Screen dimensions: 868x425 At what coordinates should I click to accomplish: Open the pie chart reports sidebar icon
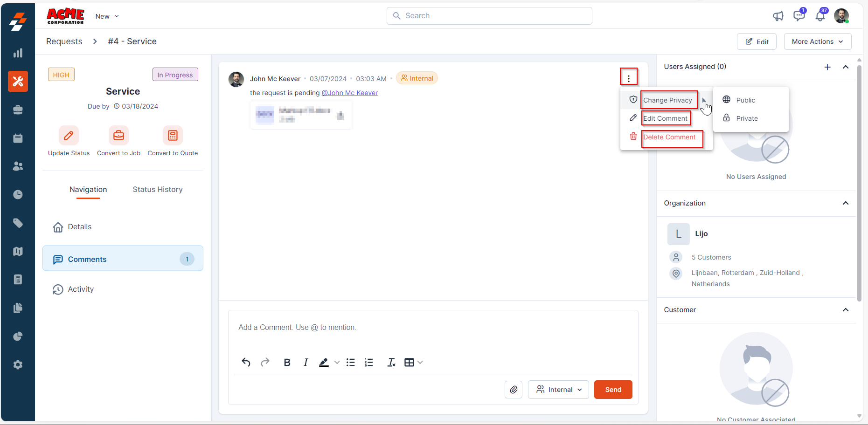[x=18, y=336]
